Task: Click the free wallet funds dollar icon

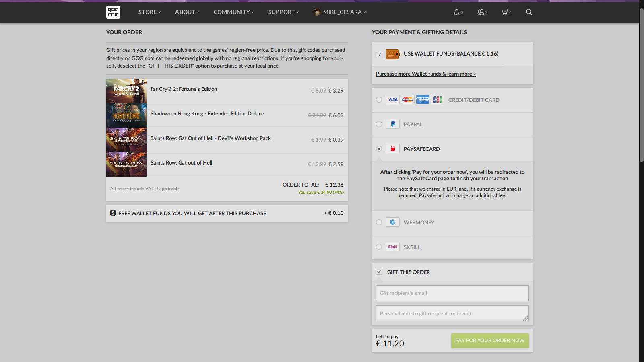Action: 113,213
